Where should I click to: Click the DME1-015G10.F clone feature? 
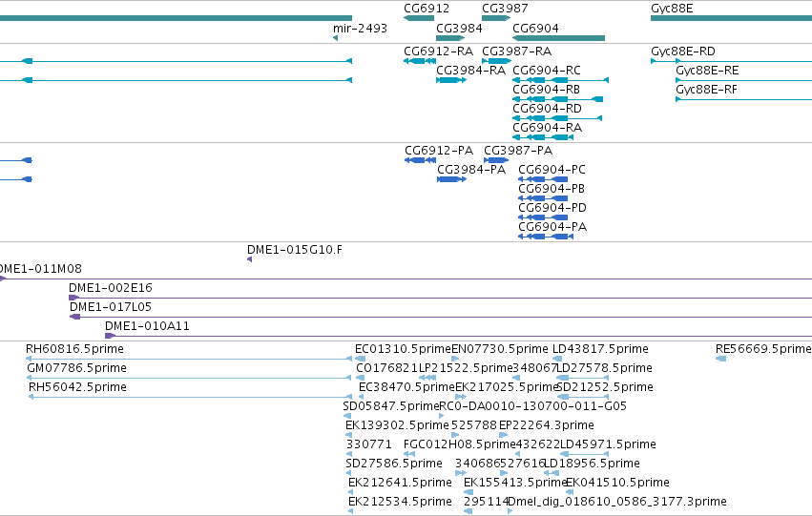pyautogui.click(x=250, y=259)
